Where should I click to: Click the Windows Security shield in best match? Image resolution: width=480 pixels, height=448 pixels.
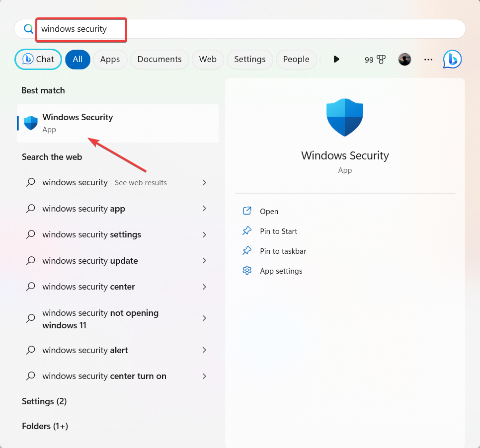click(x=31, y=123)
